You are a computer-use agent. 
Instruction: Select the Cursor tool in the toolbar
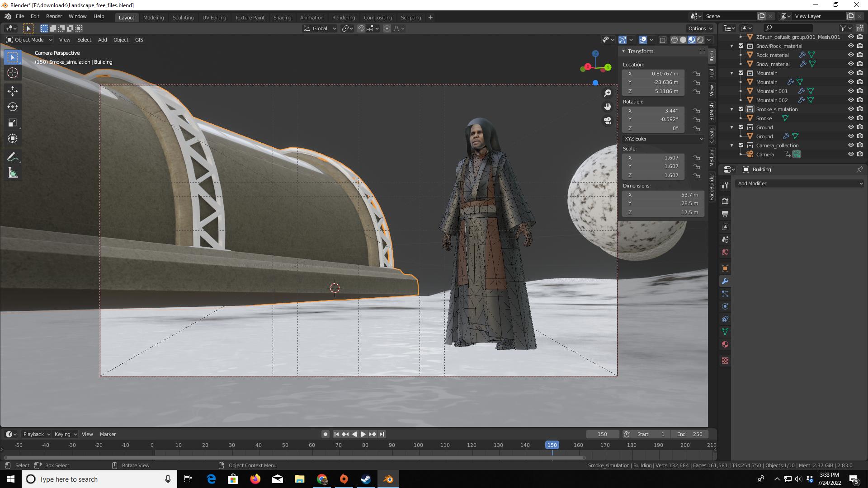(x=13, y=73)
